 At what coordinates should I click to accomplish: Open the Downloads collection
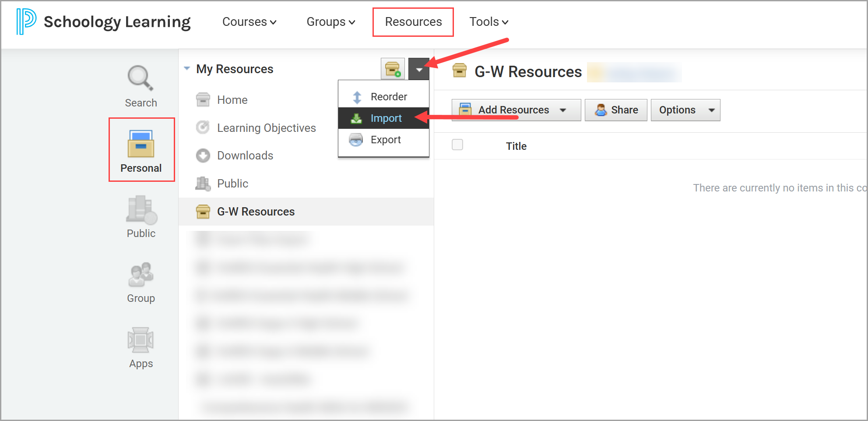click(245, 156)
